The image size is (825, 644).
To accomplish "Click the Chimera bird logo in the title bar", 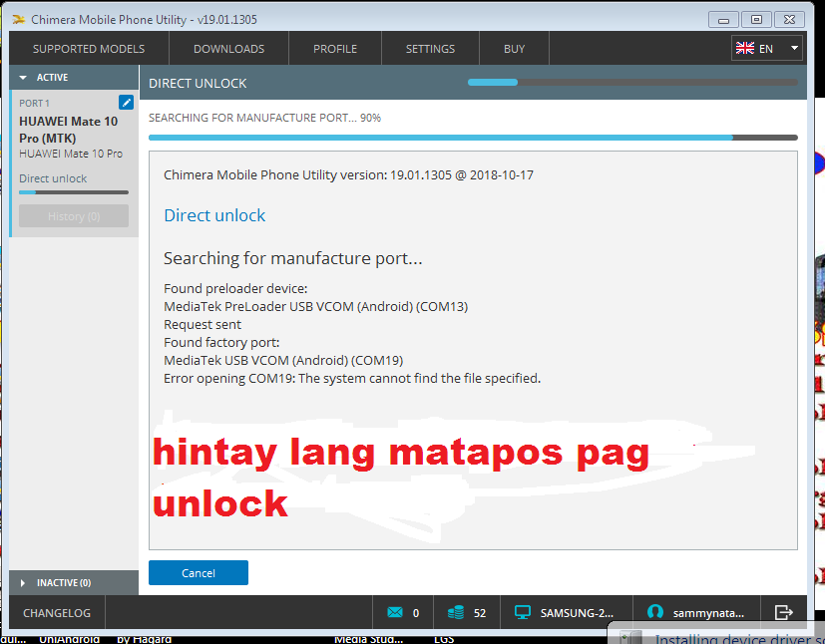I will click(19, 20).
